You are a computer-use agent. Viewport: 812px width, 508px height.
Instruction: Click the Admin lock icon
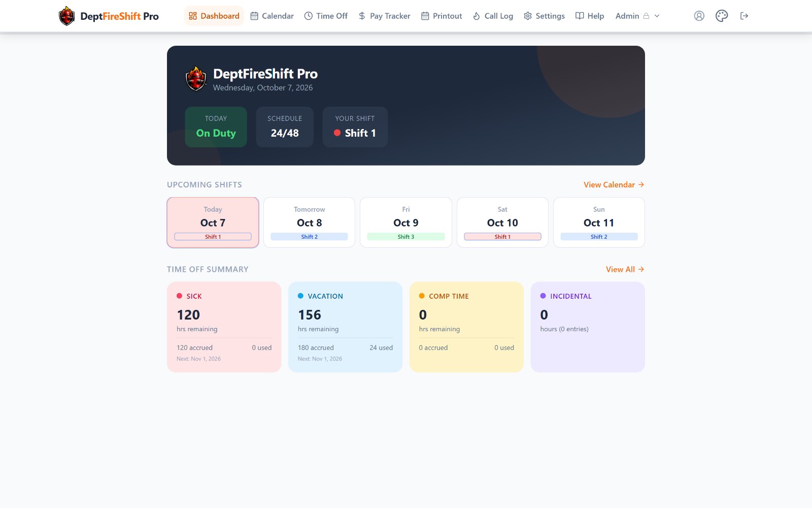[x=646, y=16]
